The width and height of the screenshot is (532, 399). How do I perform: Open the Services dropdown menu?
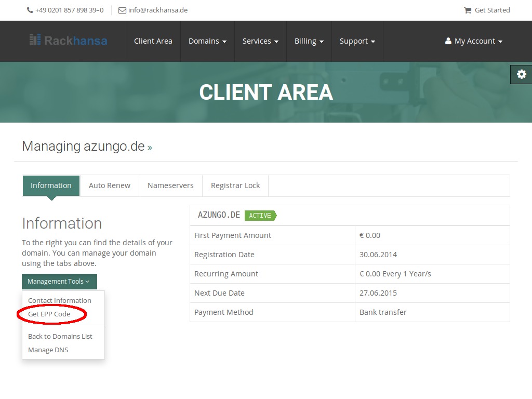tap(260, 41)
